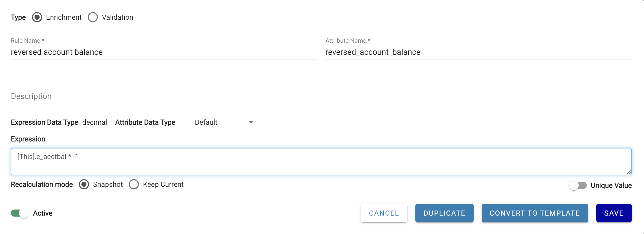The image size is (644, 234).
Task: Select the Validation type radio button
Action: 93,17
